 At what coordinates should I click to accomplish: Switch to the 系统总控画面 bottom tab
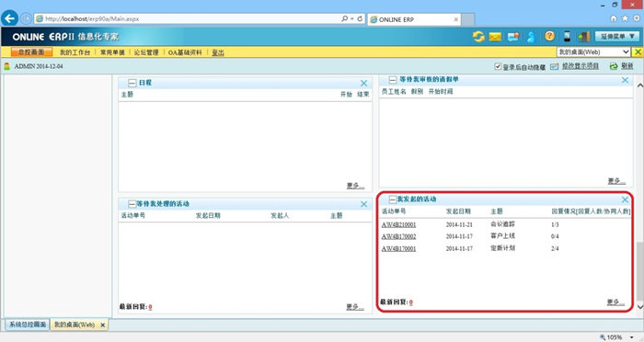[28, 325]
